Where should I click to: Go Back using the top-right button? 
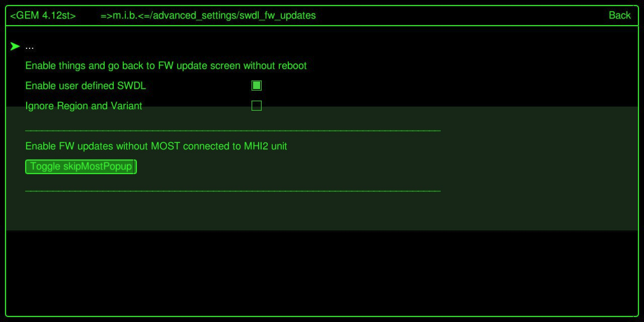coord(619,16)
